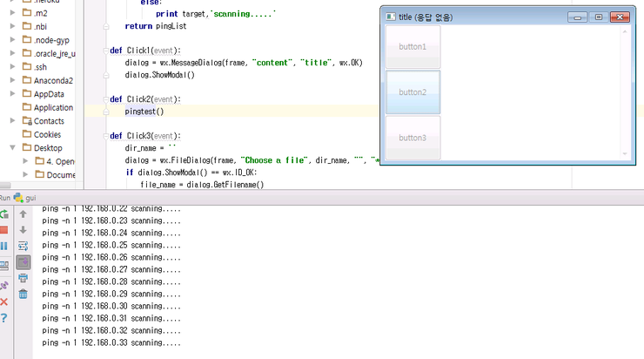The height and width of the screenshot is (359, 644).
Task: Pause the program output
Action: 4,246
